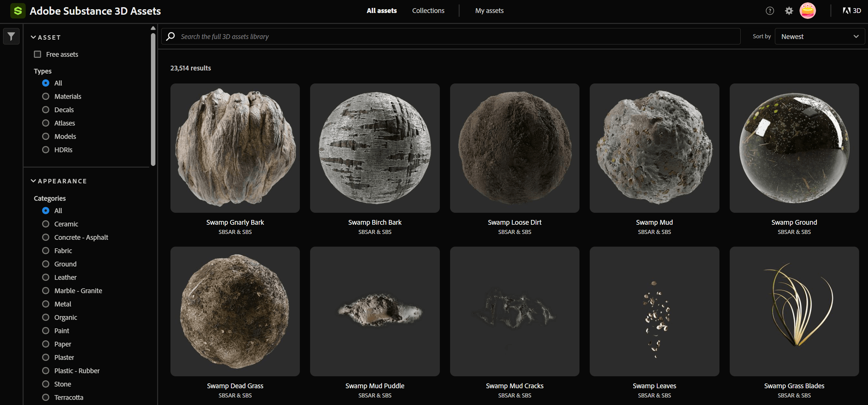This screenshot has width=868, height=405.
Task: Open the Swamp Mud Puddle title link
Action: click(374, 386)
